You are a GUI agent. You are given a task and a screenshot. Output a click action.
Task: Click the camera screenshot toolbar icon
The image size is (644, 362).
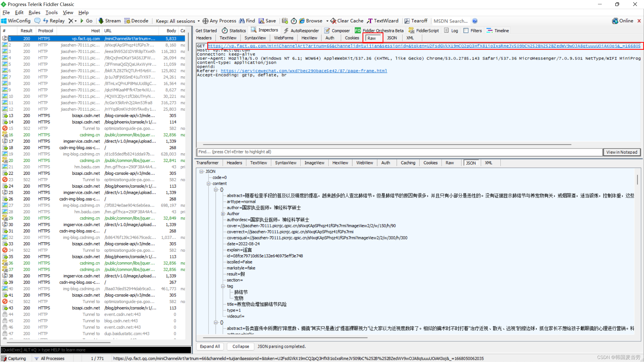pyautogui.click(x=285, y=21)
